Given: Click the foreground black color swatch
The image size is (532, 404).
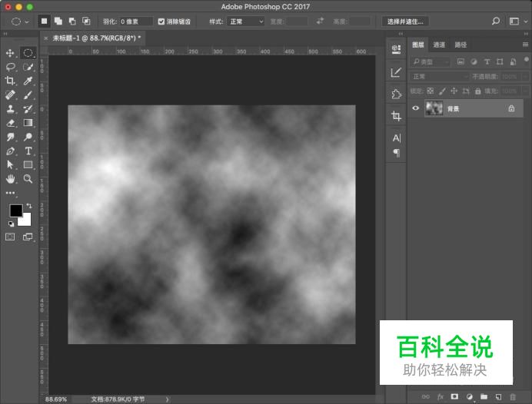Looking at the screenshot, I should click(x=15, y=210).
